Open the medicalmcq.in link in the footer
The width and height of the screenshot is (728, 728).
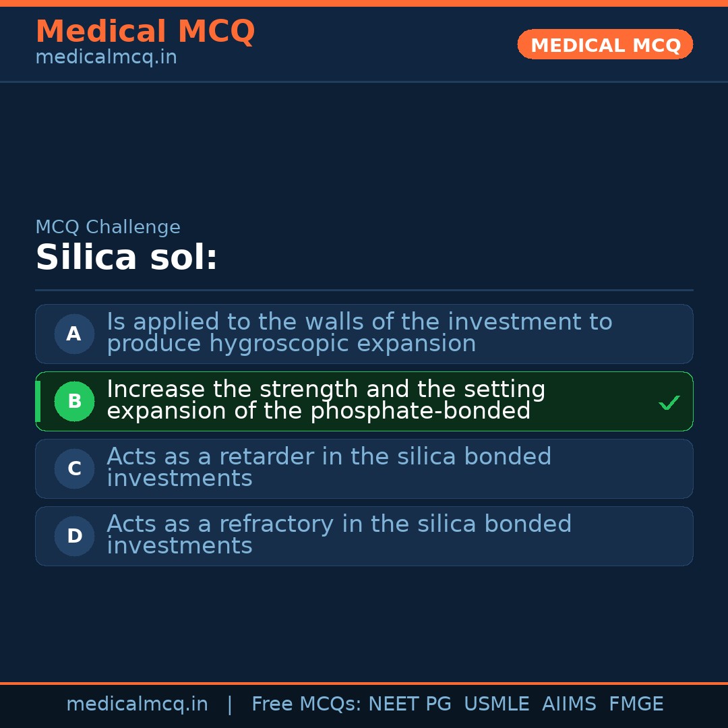(x=137, y=704)
